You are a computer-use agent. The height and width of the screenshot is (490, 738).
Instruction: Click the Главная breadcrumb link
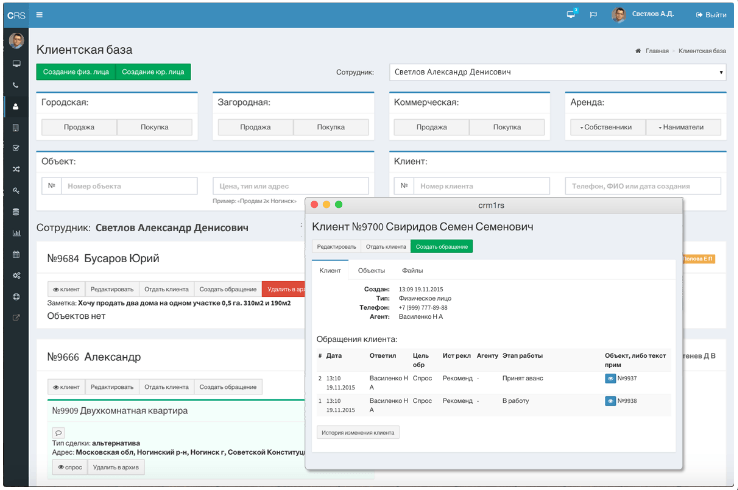[657, 50]
